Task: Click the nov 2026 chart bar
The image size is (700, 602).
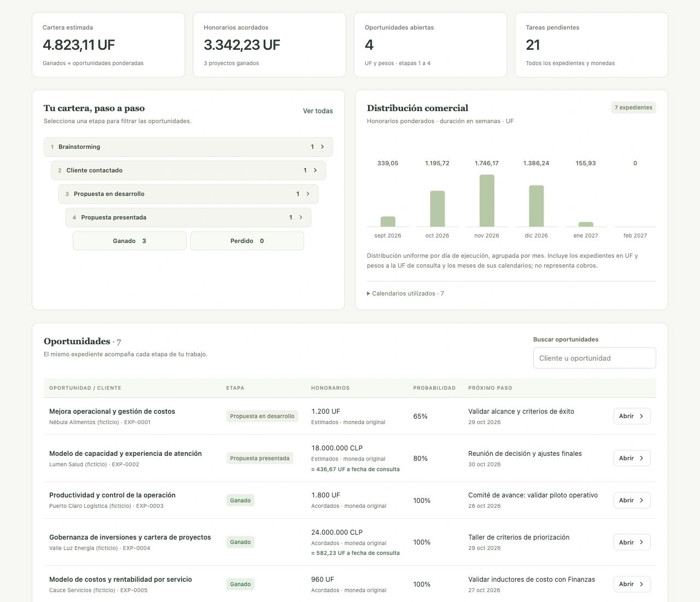Action: pos(487,200)
